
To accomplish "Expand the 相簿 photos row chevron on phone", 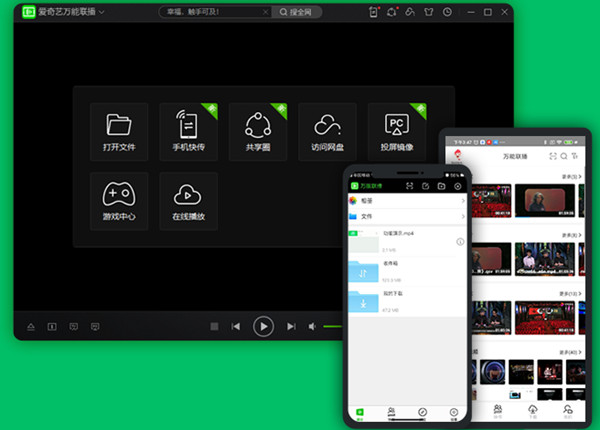I will tap(463, 201).
